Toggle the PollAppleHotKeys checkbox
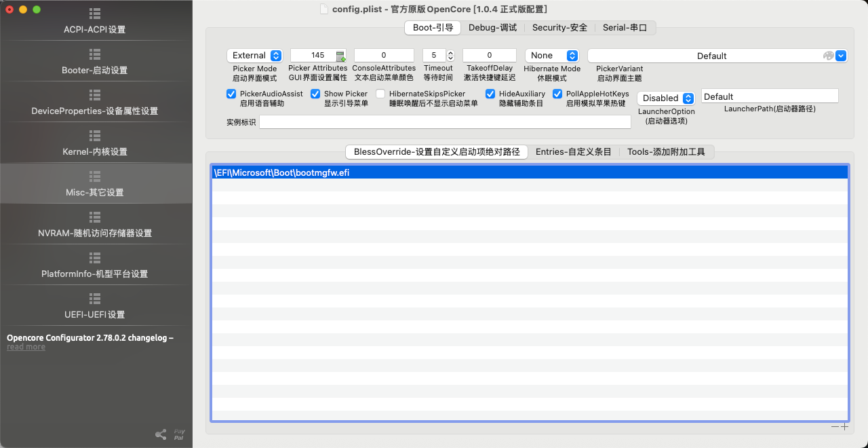The height and width of the screenshot is (448, 868). point(557,94)
